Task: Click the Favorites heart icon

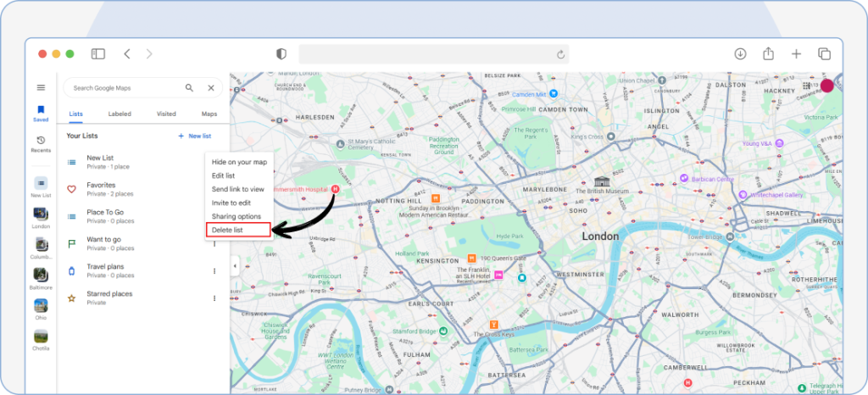Action: (71, 189)
